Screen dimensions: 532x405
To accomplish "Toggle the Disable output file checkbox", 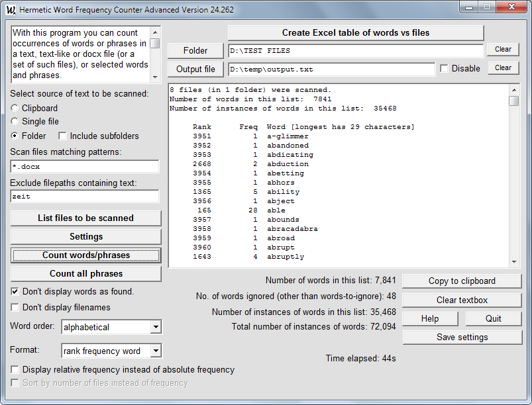I will pyautogui.click(x=444, y=68).
